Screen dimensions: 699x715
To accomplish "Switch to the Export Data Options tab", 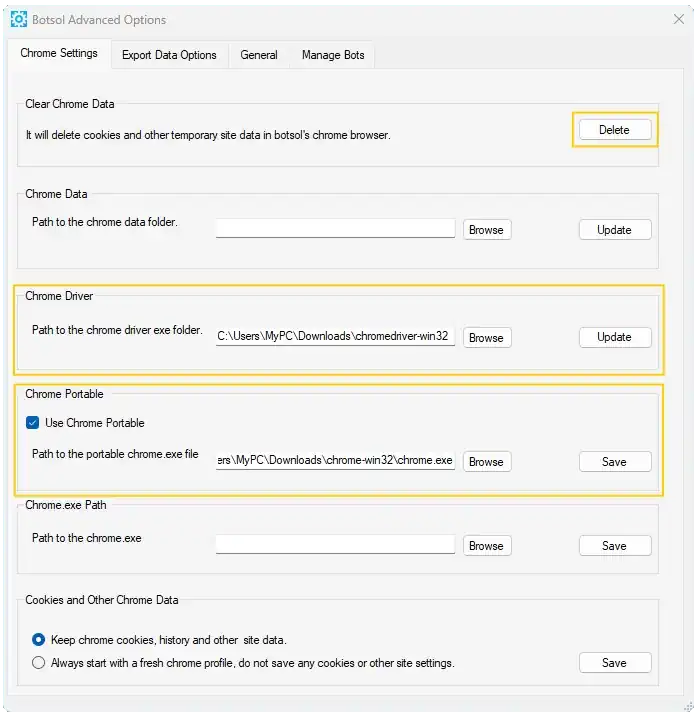I will (169, 55).
